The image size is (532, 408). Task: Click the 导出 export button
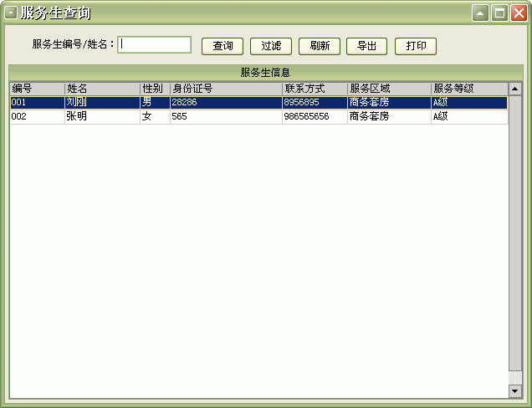pos(366,46)
